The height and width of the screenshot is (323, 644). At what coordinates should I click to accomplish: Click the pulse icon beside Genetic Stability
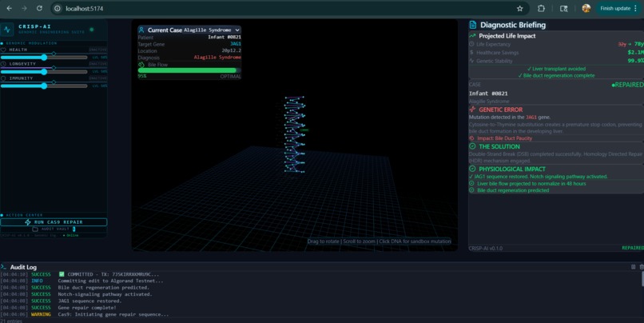(471, 61)
